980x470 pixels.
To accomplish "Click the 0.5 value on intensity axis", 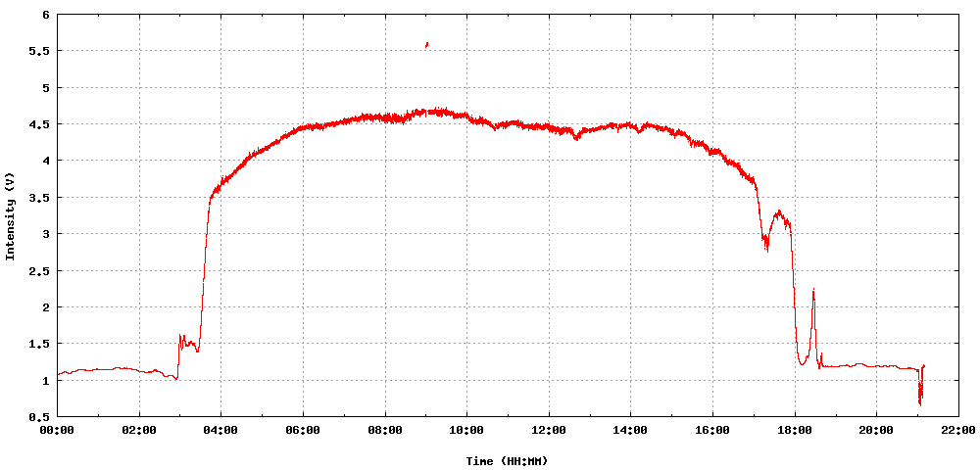I will (39, 416).
